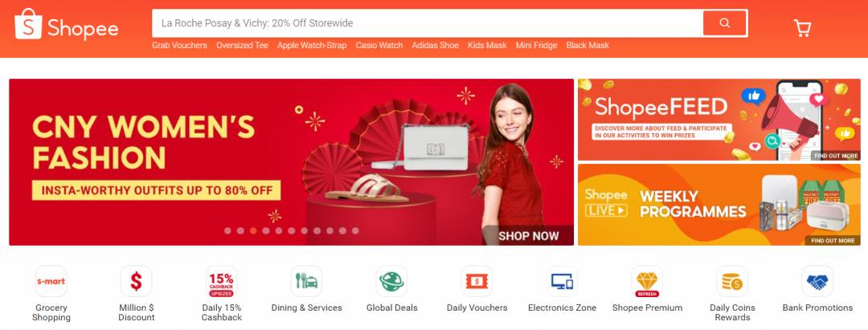Image resolution: width=868 pixels, height=330 pixels.
Task: Select the first carousel dot indicator
Action: (x=227, y=230)
